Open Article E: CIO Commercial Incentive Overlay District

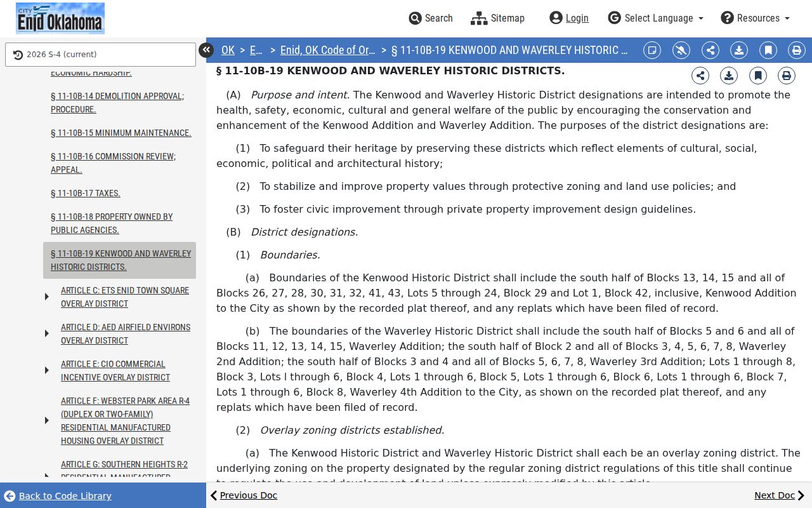115,371
